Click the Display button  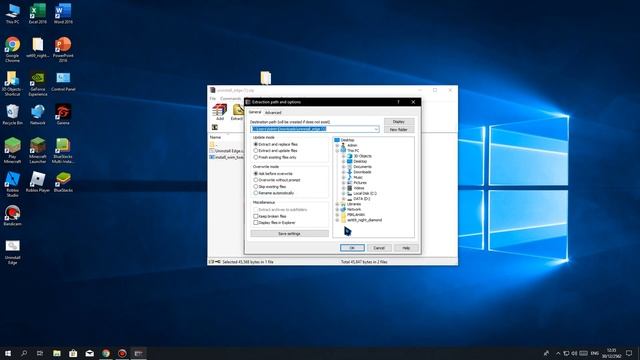pos(399,122)
